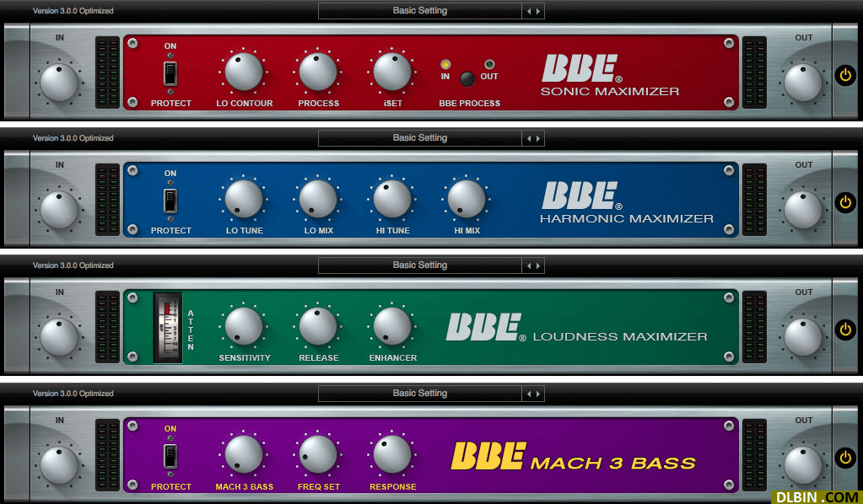Click the green OUT indicator LED

coord(489,64)
